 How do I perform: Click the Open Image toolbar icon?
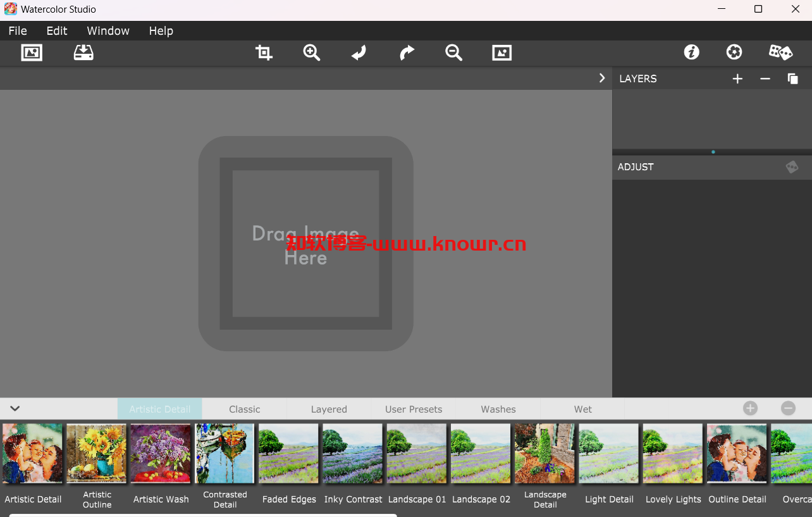(x=32, y=53)
